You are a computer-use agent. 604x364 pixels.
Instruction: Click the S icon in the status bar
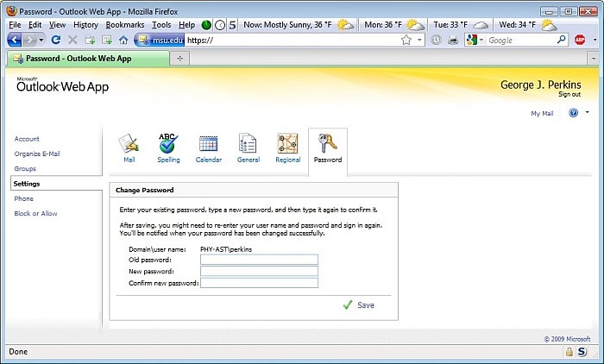click(x=582, y=351)
